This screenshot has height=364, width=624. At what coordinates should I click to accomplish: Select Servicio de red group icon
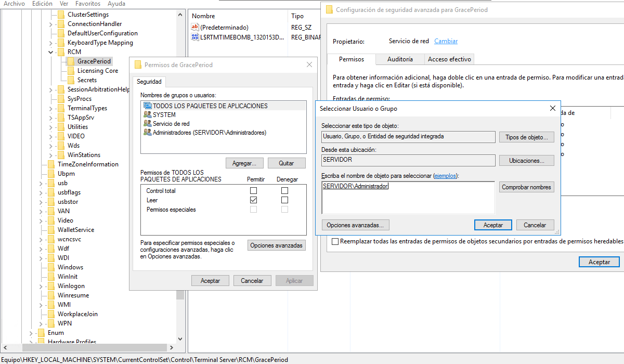point(147,124)
